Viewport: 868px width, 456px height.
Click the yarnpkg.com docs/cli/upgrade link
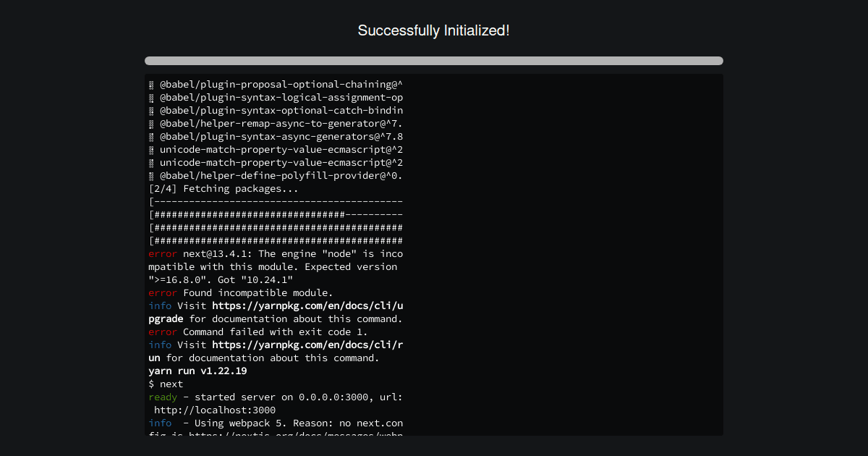(x=307, y=305)
